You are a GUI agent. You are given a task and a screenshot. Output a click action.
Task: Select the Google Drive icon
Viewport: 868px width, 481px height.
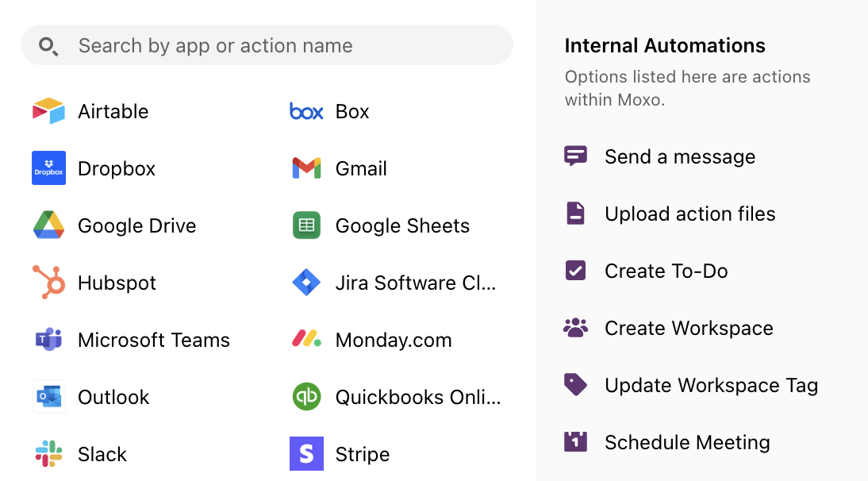click(x=48, y=225)
